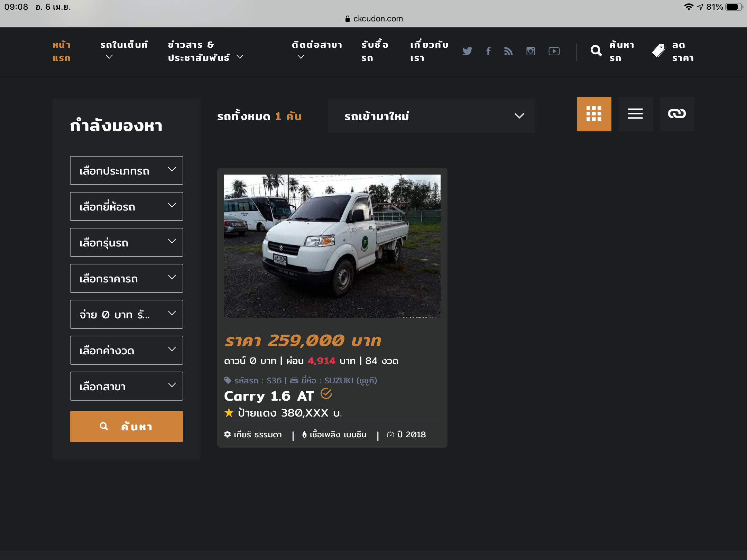The height and width of the screenshot is (560, 747).
Task: Click the chain link compare icon
Action: click(x=677, y=114)
